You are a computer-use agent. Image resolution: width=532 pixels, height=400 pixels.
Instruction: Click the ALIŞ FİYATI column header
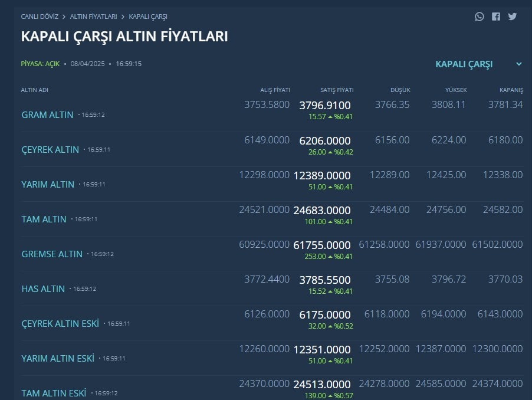pos(275,90)
